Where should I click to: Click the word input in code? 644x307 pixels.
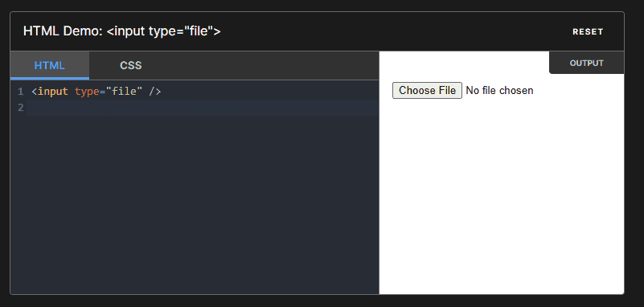tap(53, 91)
